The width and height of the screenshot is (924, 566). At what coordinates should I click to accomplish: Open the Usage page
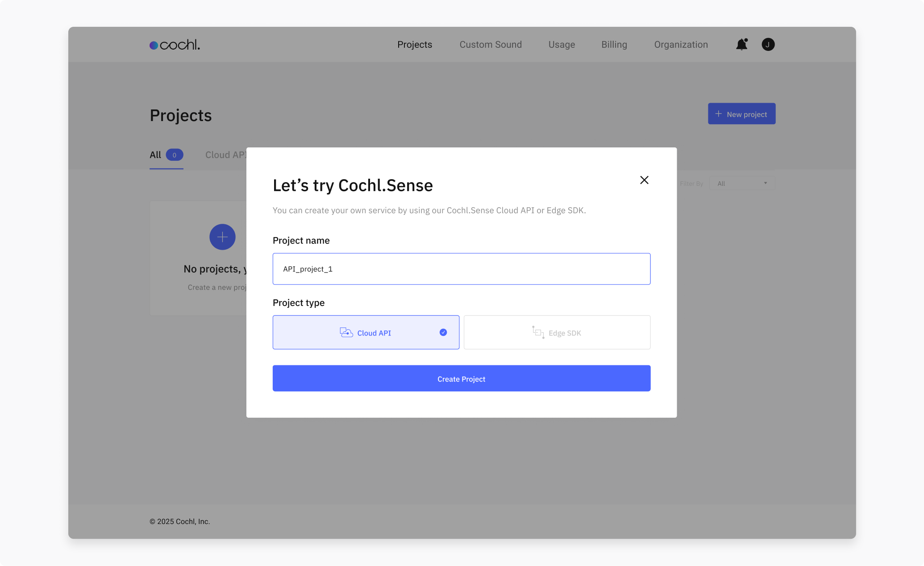562,45
